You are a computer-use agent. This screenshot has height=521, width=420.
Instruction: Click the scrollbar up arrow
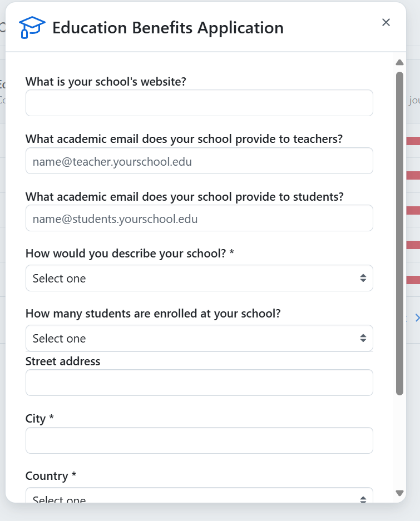pos(399,62)
